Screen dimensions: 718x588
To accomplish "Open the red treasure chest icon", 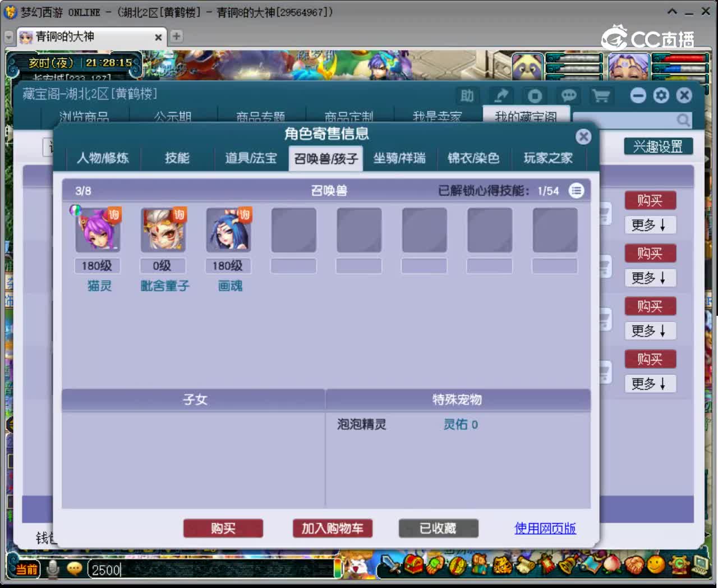I will [x=414, y=565].
